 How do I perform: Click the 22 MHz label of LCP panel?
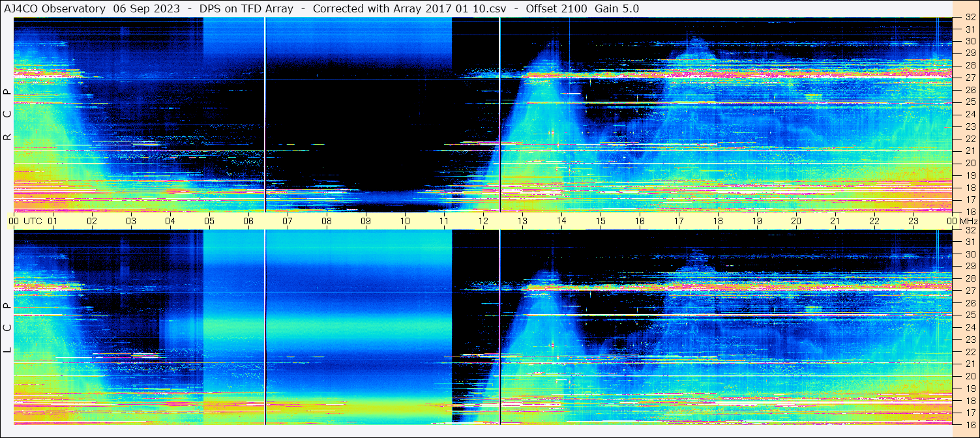(x=970, y=352)
